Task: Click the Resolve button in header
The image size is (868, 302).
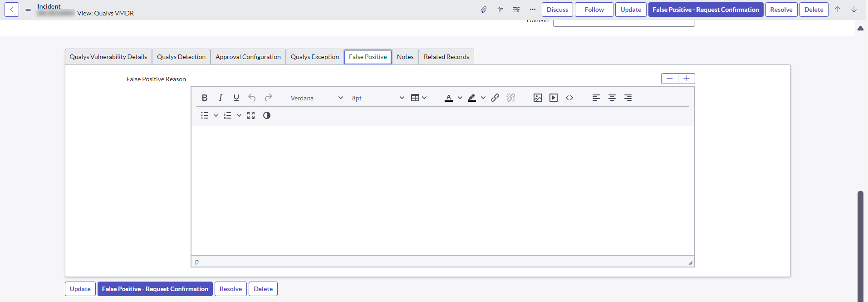Action: 781,10
